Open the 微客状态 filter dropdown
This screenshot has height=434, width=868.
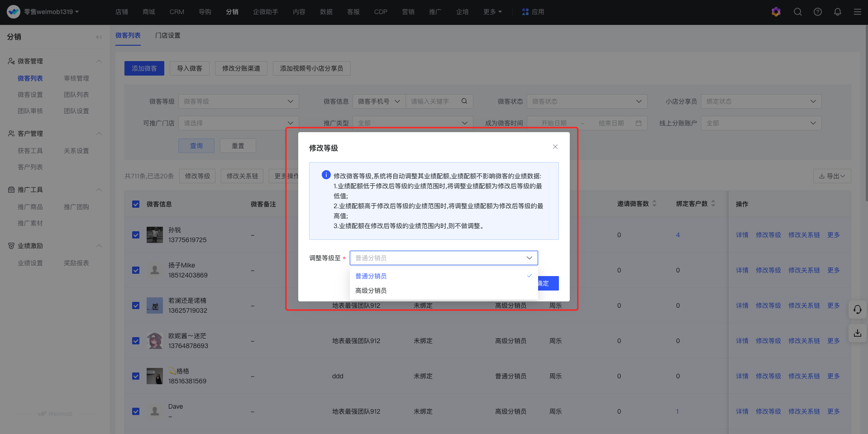587,101
